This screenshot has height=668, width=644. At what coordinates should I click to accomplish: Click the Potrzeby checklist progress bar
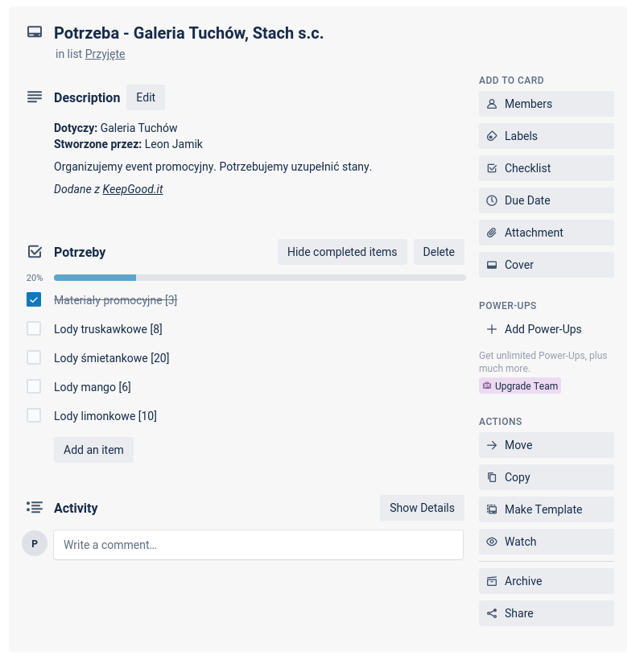[x=259, y=278]
